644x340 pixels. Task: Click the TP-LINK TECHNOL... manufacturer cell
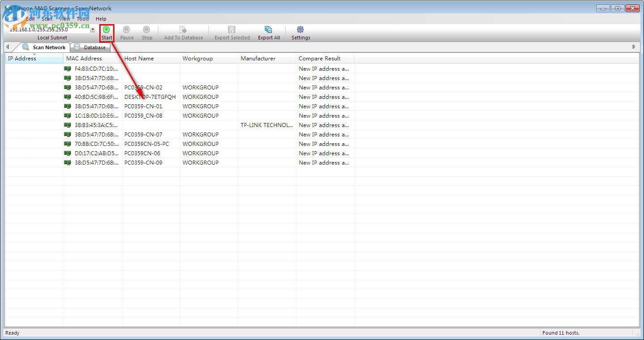[267, 125]
